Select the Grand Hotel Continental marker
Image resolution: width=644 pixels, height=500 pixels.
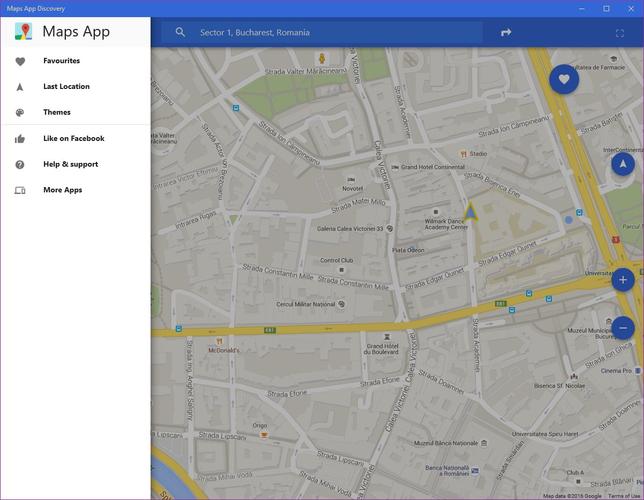pyautogui.click(x=395, y=167)
